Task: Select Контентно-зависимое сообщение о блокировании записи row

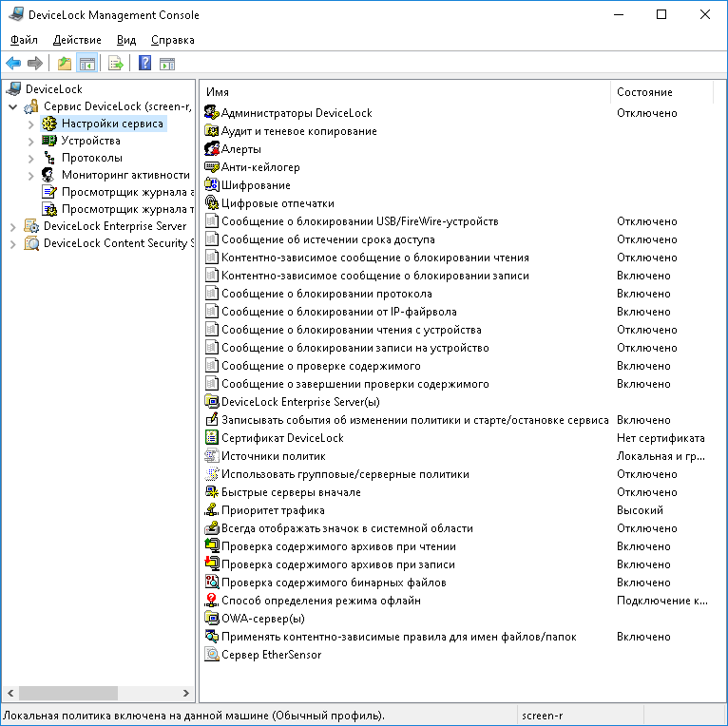Action: point(375,276)
